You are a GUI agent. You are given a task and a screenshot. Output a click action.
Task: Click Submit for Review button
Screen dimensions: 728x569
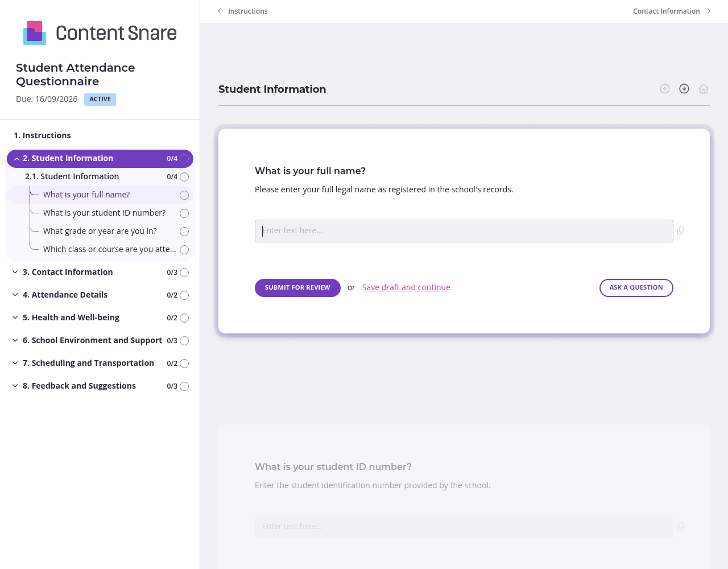(x=297, y=288)
